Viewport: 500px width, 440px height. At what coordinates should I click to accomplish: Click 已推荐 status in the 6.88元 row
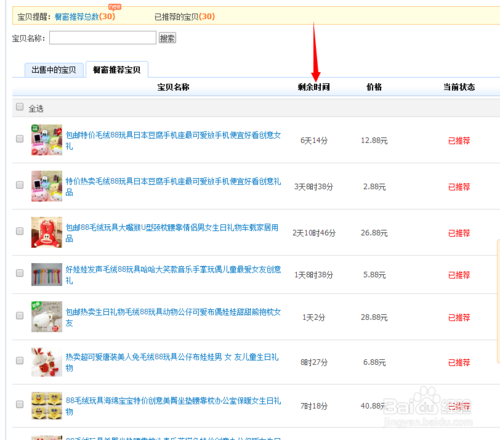pos(459,362)
